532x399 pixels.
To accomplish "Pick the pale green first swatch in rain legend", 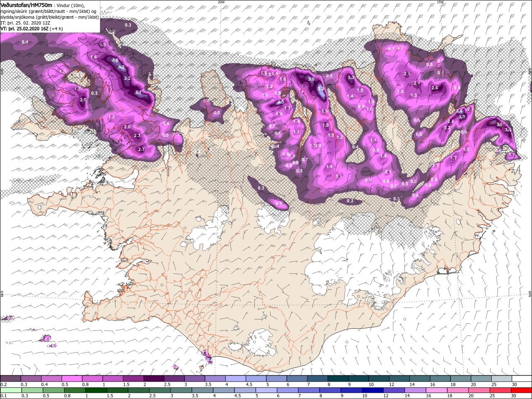I will click(10, 390).
